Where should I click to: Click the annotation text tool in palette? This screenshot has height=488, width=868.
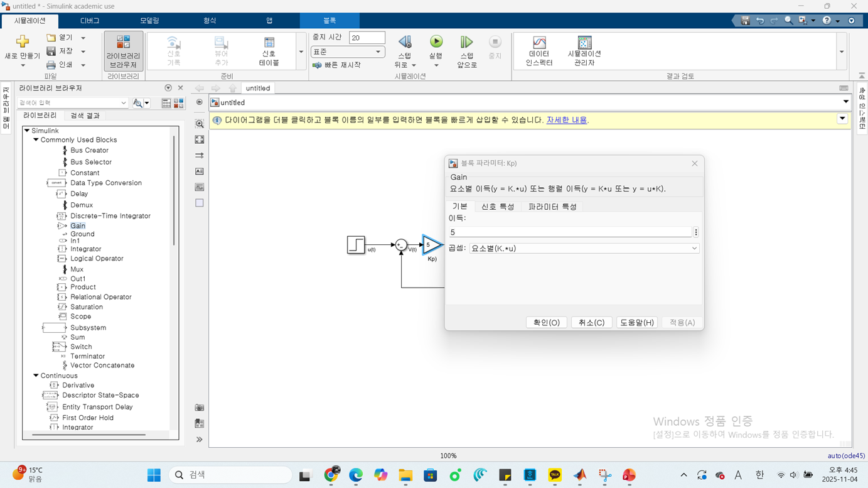(x=200, y=171)
